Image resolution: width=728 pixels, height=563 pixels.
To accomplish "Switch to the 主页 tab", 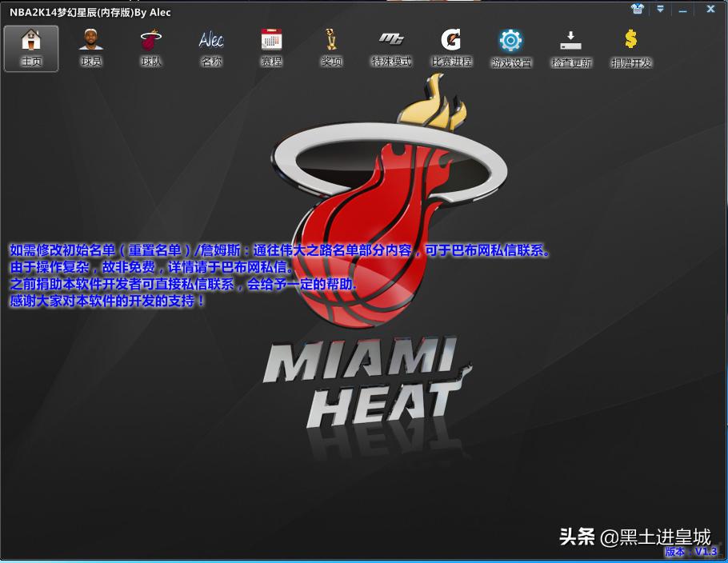I will pos(31,48).
